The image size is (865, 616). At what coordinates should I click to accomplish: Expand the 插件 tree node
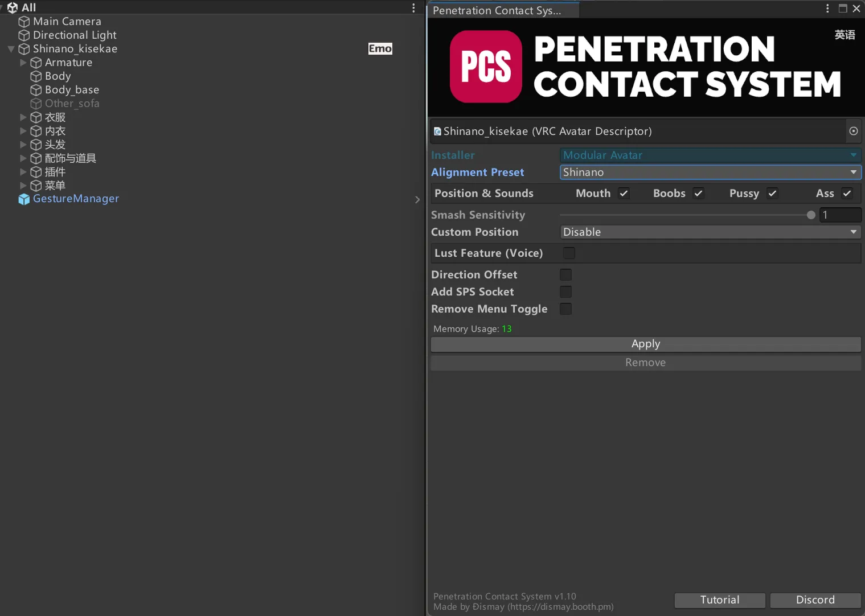pos(23,172)
